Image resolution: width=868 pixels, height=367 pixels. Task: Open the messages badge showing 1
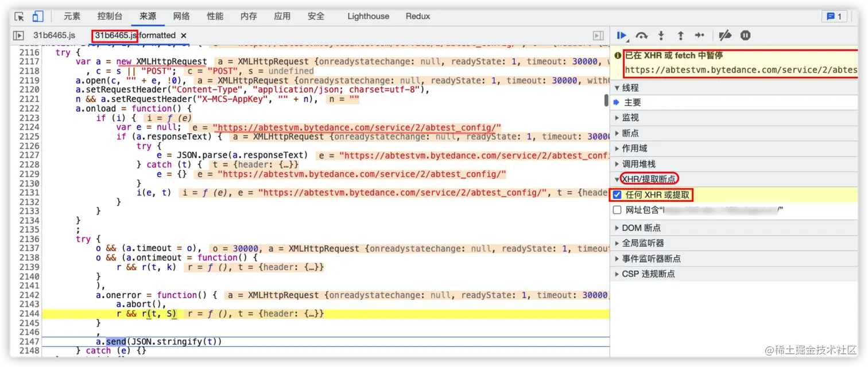click(x=834, y=16)
